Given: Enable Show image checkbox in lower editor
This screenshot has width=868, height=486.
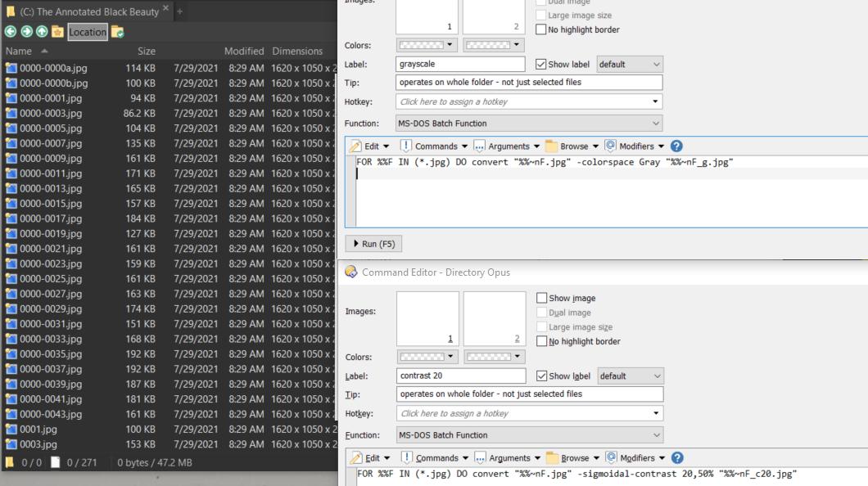Looking at the screenshot, I should tap(541, 299).
